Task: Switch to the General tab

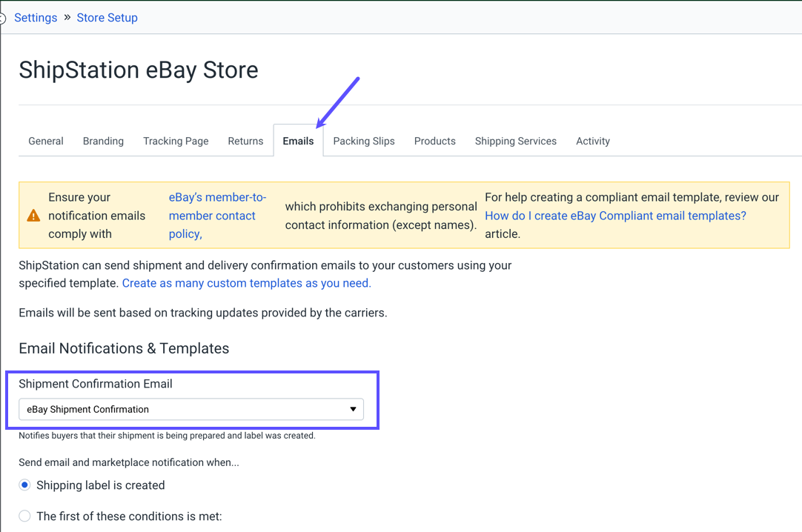Action: pos(45,141)
